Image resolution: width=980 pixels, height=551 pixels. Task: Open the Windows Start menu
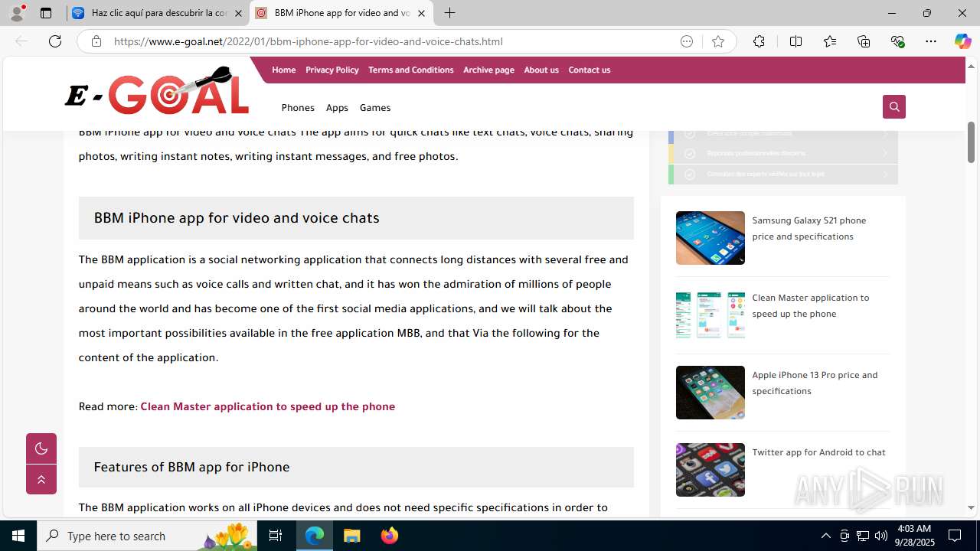click(x=18, y=536)
